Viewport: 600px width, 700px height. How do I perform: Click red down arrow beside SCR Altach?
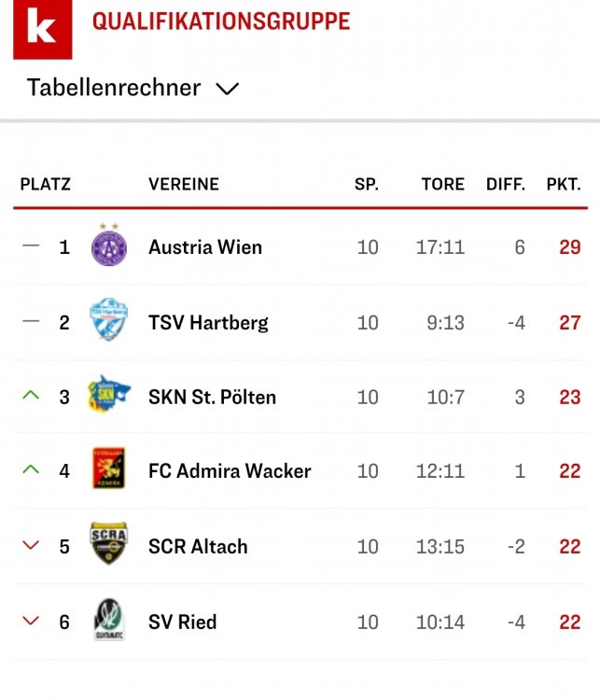click(31, 545)
